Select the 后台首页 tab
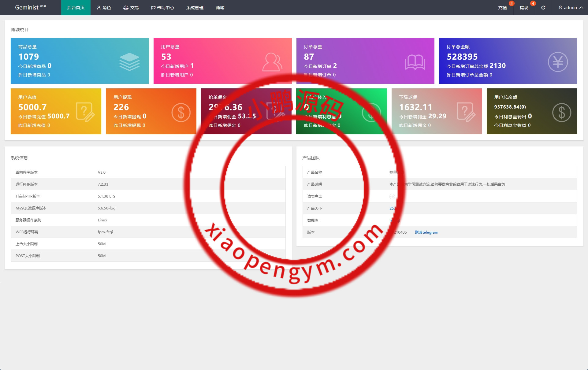This screenshot has width=588, height=370. pos(76,8)
